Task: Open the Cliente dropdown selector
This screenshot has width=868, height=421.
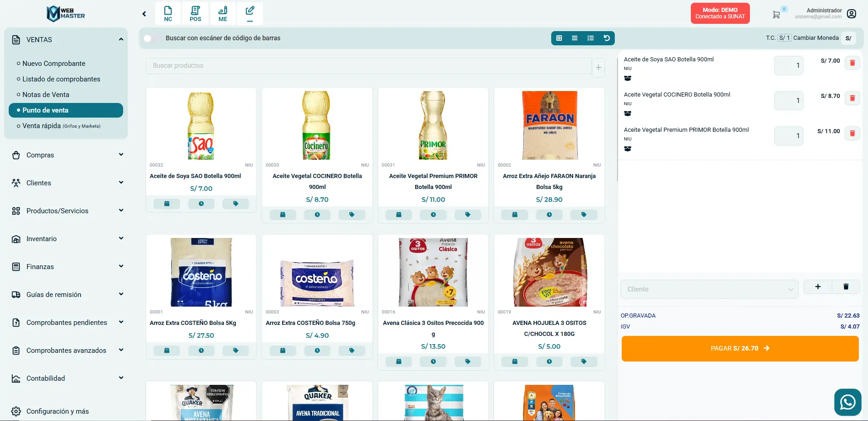Action: point(709,289)
